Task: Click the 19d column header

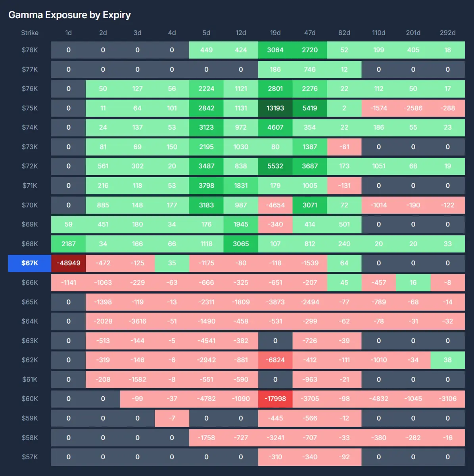Action: pyautogui.click(x=275, y=33)
